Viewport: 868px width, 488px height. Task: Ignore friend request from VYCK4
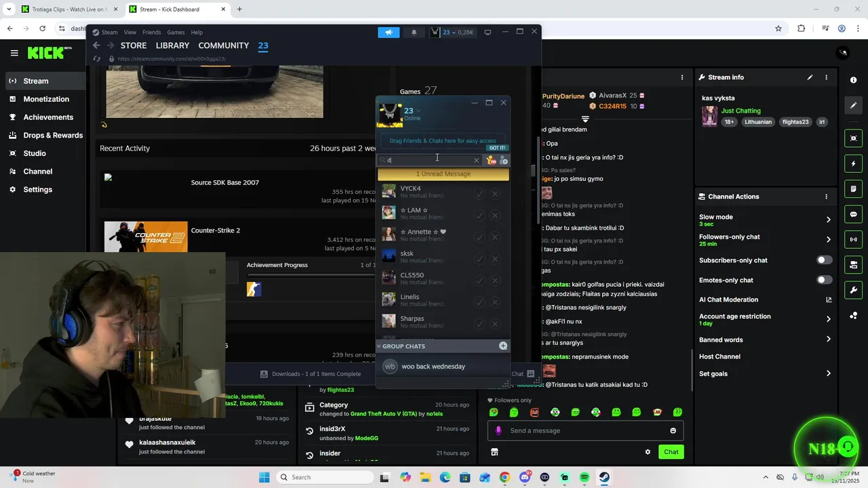click(x=495, y=194)
